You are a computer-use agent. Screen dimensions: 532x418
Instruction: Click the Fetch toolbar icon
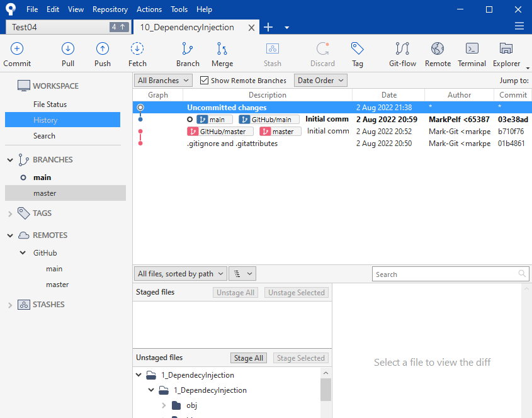coord(137,49)
